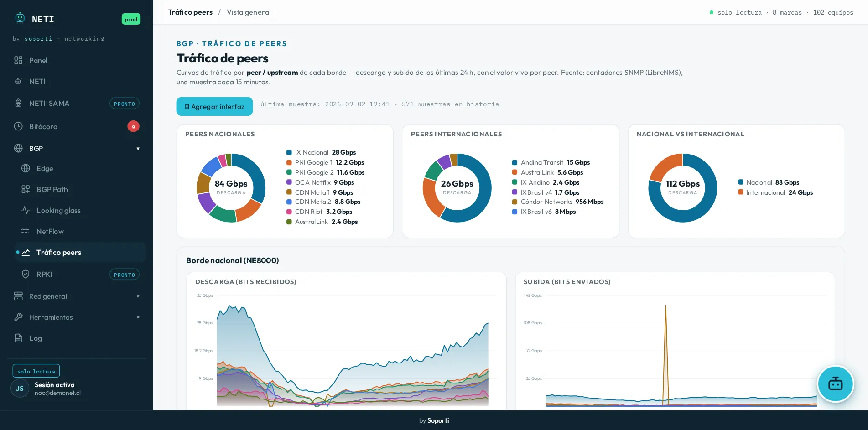The height and width of the screenshot is (430, 868).
Task: Open the floating chatbot assistant button
Action: pyautogui.click(x=835, y=384)
